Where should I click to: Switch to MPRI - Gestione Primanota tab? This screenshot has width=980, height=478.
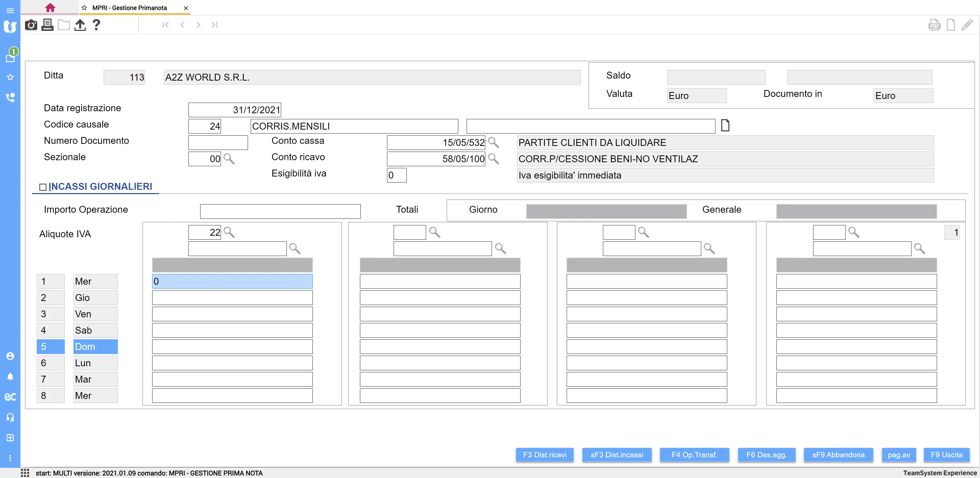[x=129, y=8]
